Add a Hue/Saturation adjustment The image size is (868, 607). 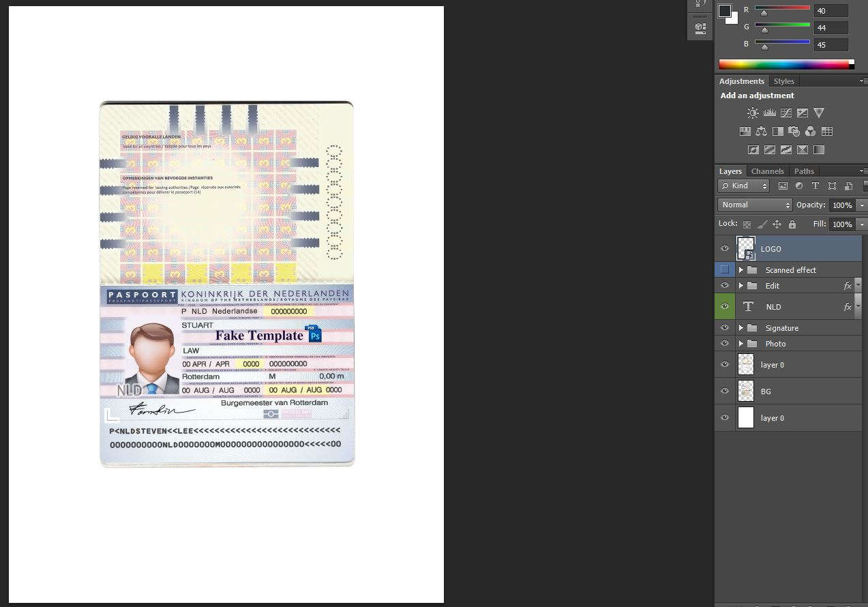click(745, 131)
